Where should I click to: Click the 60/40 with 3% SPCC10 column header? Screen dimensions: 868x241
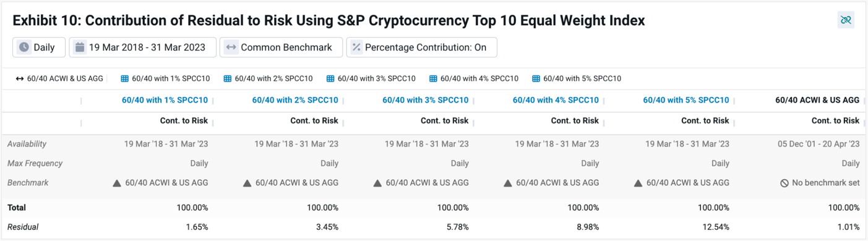[426, 100]
